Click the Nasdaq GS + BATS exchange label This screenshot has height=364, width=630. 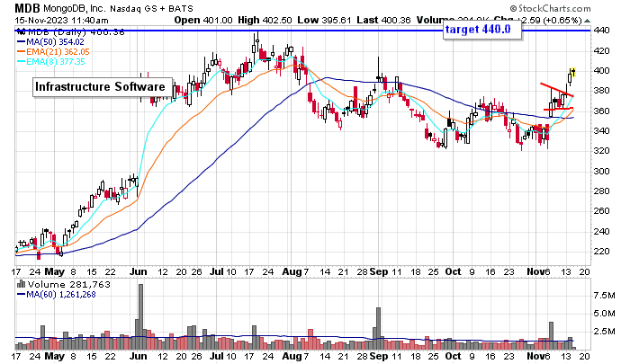click(x=152, y=8)
